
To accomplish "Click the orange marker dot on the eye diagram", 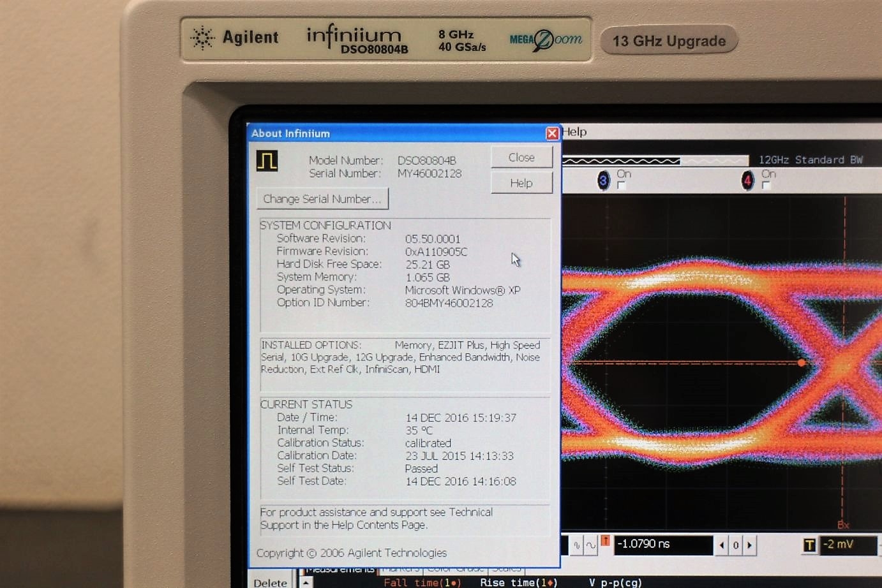I will point(802,363).
